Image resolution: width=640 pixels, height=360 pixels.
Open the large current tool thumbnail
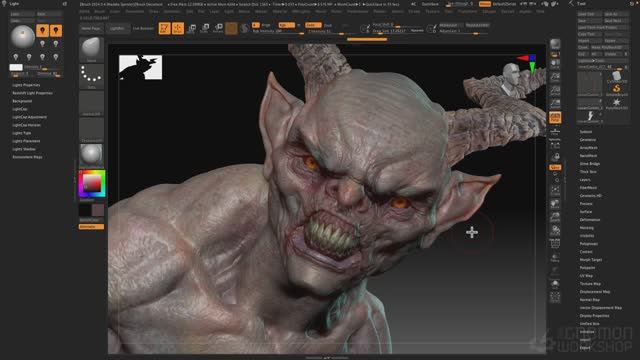click(590, 84)
